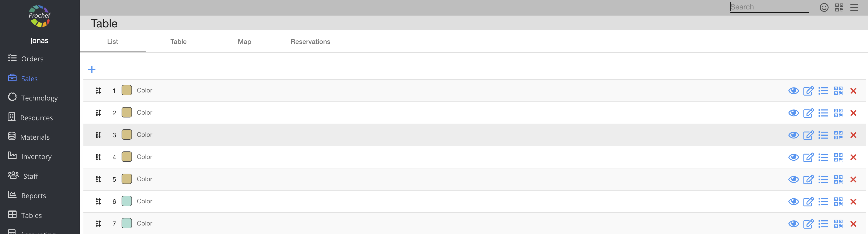This screenshot has width=868, height=234.
Task: Open Staff section in sidebar
Action: click(x=30, y=176)
